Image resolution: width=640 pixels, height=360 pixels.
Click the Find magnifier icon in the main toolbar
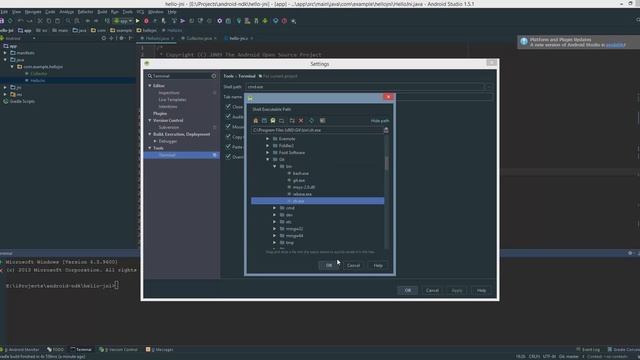[68, 21]
